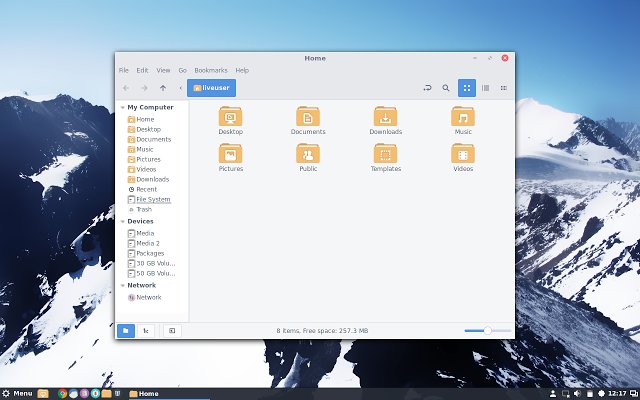The width and height of the screenshot is (640, 400).
Task: Open Recent in the sidebar
Action: 142,189
